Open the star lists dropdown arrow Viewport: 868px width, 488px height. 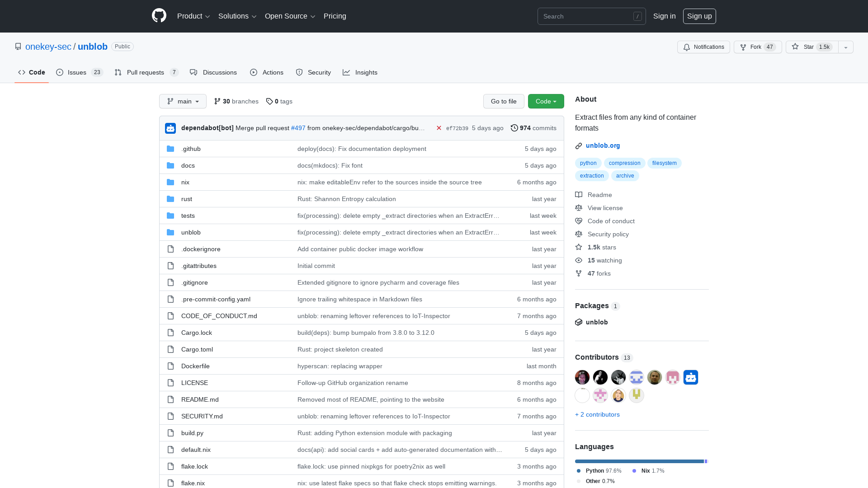846,47
